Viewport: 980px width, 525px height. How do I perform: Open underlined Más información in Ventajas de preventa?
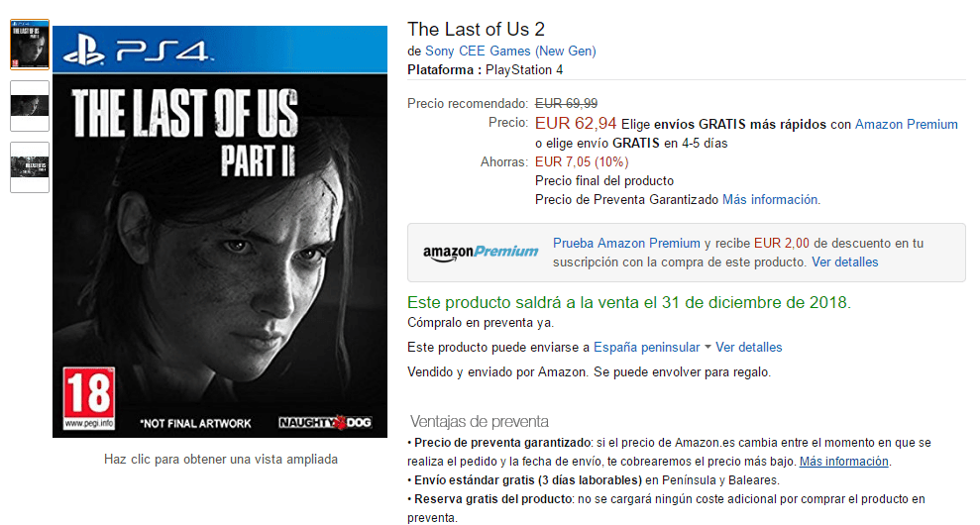(x=843, y=462)
